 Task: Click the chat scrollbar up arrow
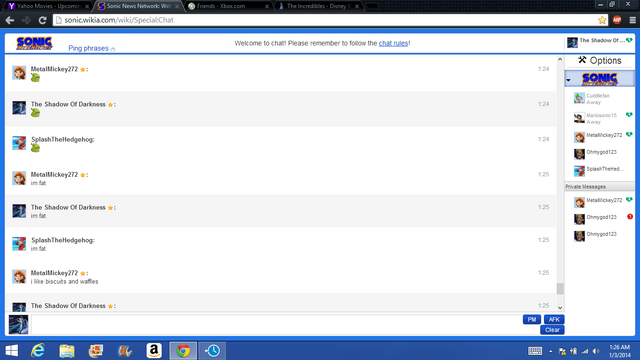click(560, 60)
